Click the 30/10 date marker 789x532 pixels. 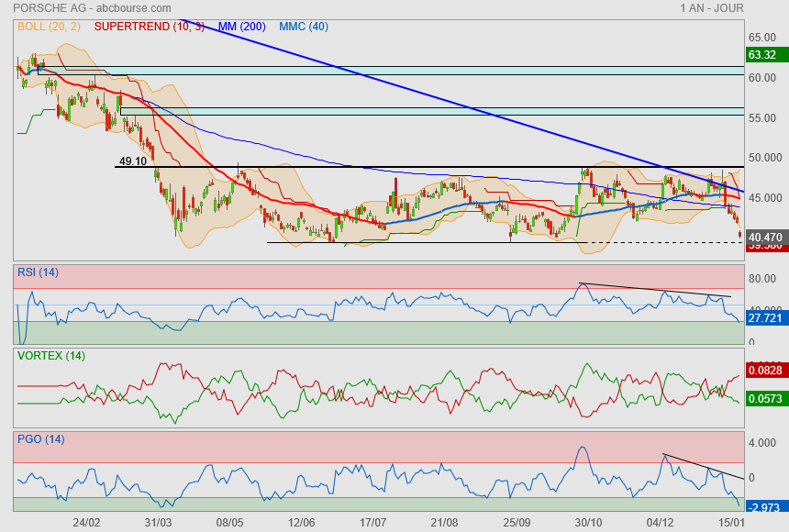[x=585, y=523]
